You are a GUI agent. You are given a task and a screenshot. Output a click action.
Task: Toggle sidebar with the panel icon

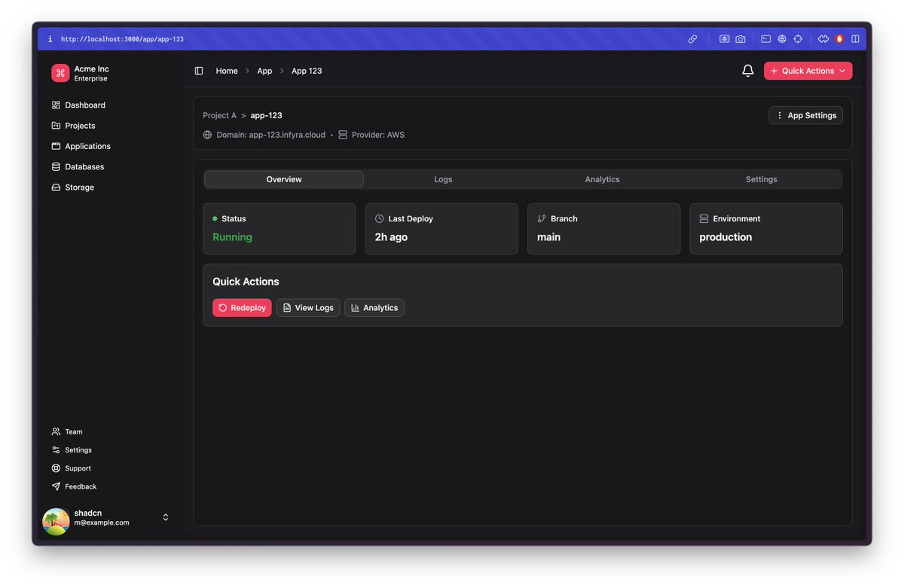click(199, 71)
